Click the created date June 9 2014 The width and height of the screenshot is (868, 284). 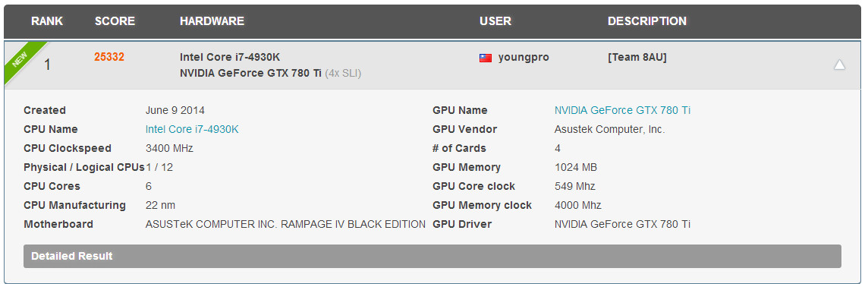[175, 110]
